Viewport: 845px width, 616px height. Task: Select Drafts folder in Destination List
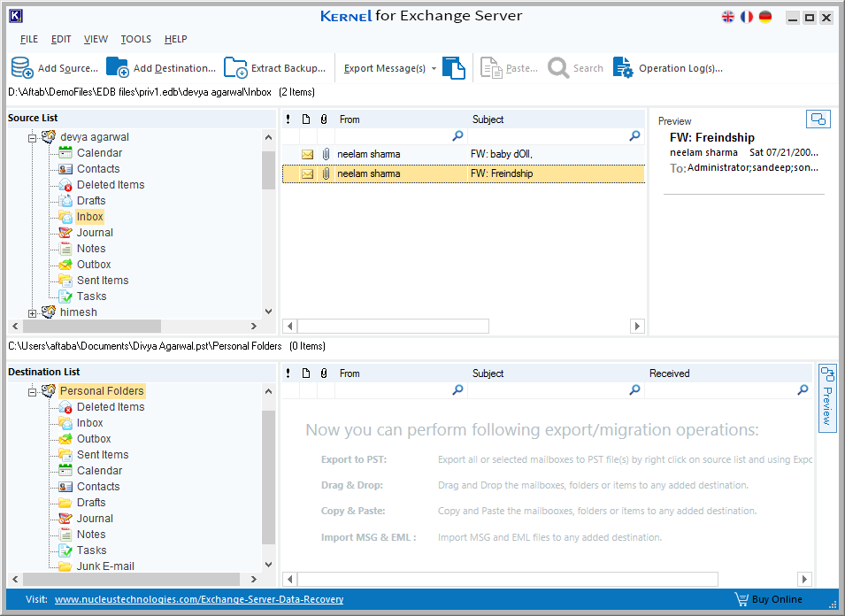coord(91,503)
